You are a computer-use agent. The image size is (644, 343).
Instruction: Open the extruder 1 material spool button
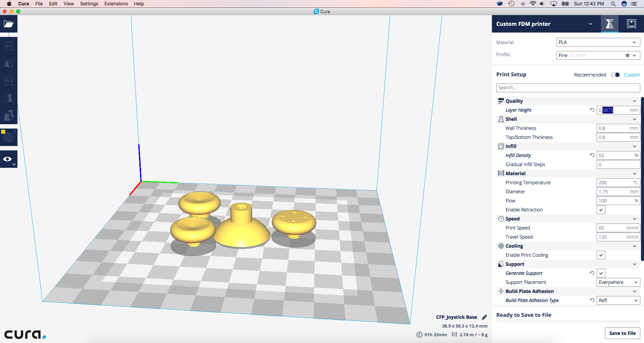click(x=8, y=137)
